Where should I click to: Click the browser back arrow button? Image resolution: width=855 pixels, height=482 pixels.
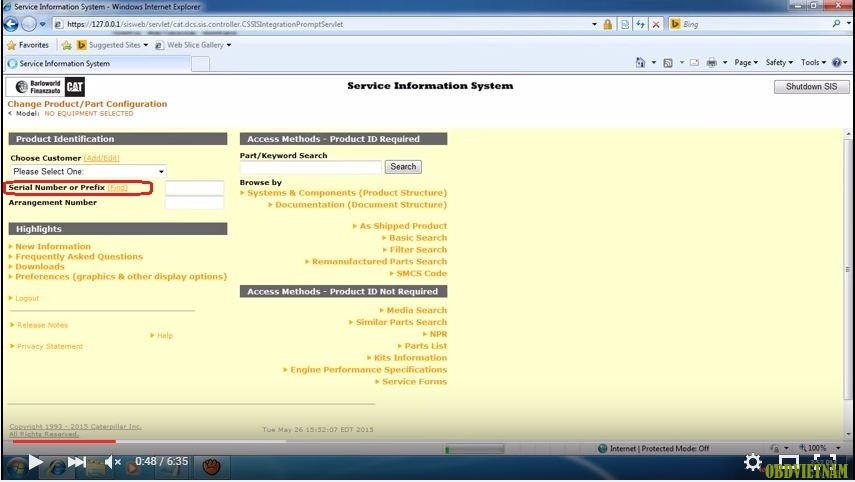[12, 24]
